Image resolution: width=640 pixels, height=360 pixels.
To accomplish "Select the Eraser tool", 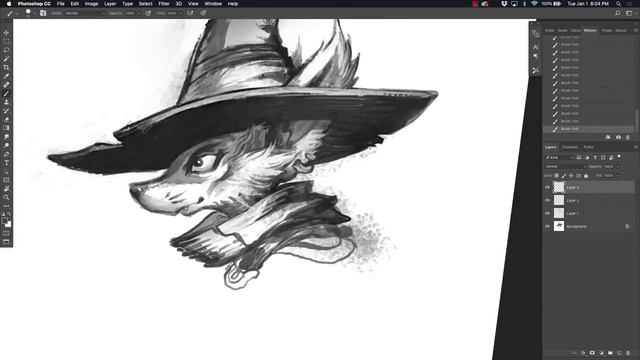I will pyautogui.click(x=6, y=119).
